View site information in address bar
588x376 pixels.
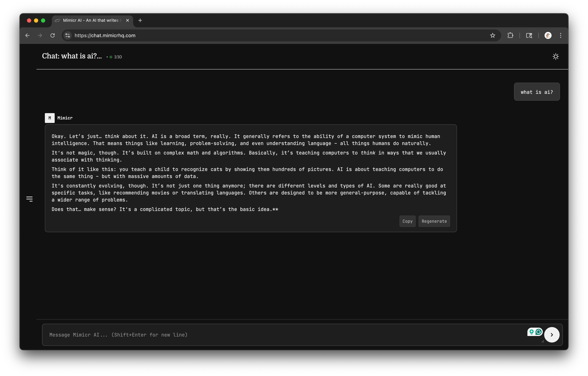(x=68, y=35)
